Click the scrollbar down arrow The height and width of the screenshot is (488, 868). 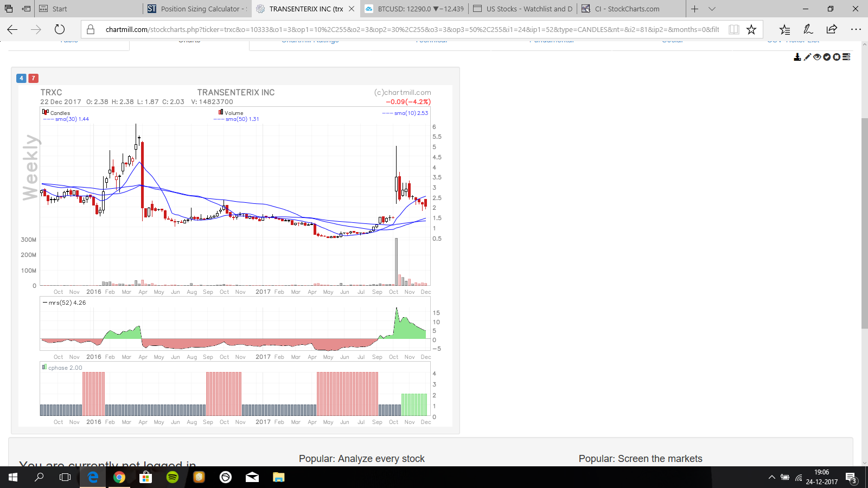point(864,463)
